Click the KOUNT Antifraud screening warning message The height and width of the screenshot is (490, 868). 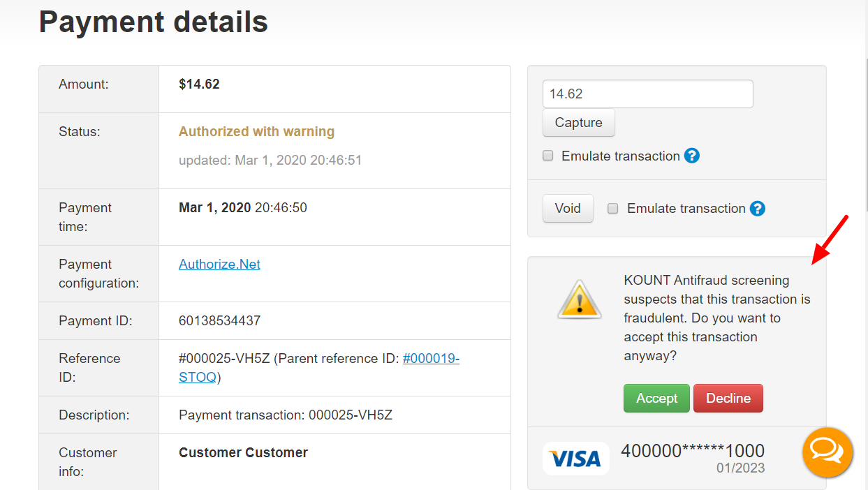pyautogui.click(x=717, y=318)
